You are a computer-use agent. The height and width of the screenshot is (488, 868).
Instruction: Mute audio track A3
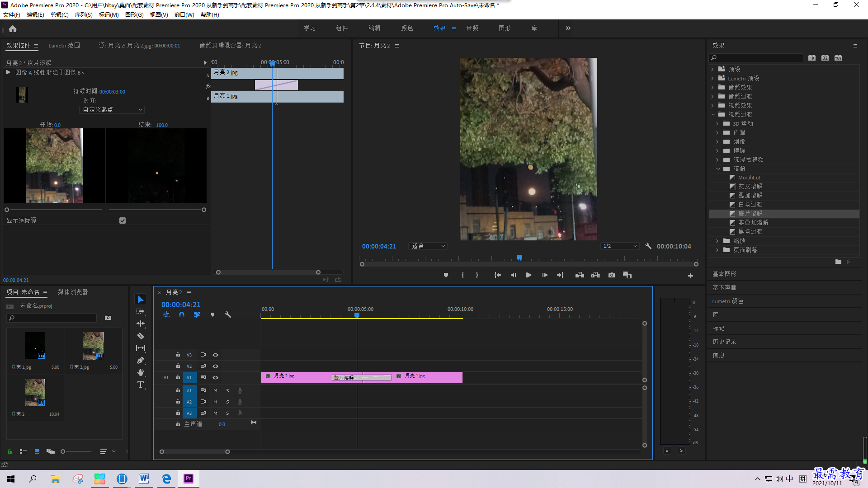tap(215, 413)
